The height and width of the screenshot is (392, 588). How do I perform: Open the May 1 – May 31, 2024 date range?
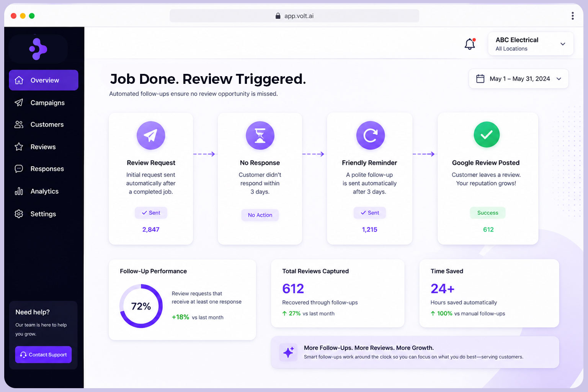[x=518, y=78]
